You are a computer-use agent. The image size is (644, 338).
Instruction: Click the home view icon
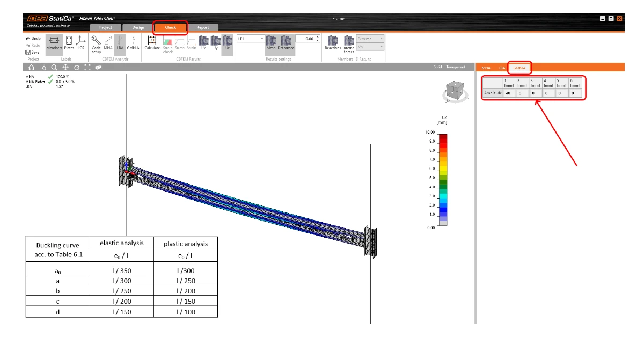coord(31,68)
